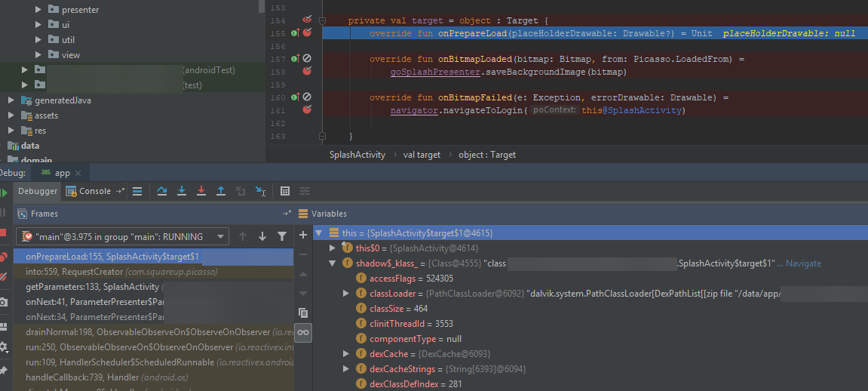
Task: Click the Step Out up-arrow icon
Action: (221, 191)
